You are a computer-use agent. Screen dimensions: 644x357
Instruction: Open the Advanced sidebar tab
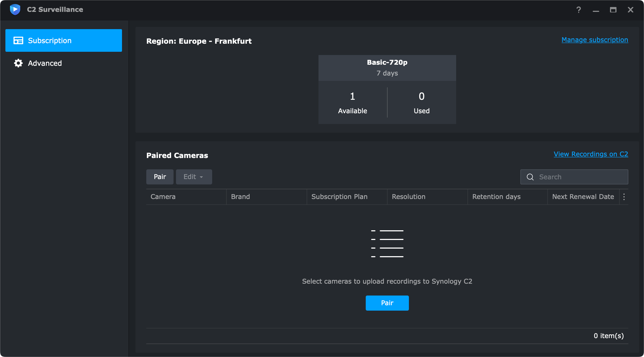click(x=64, y=63)
